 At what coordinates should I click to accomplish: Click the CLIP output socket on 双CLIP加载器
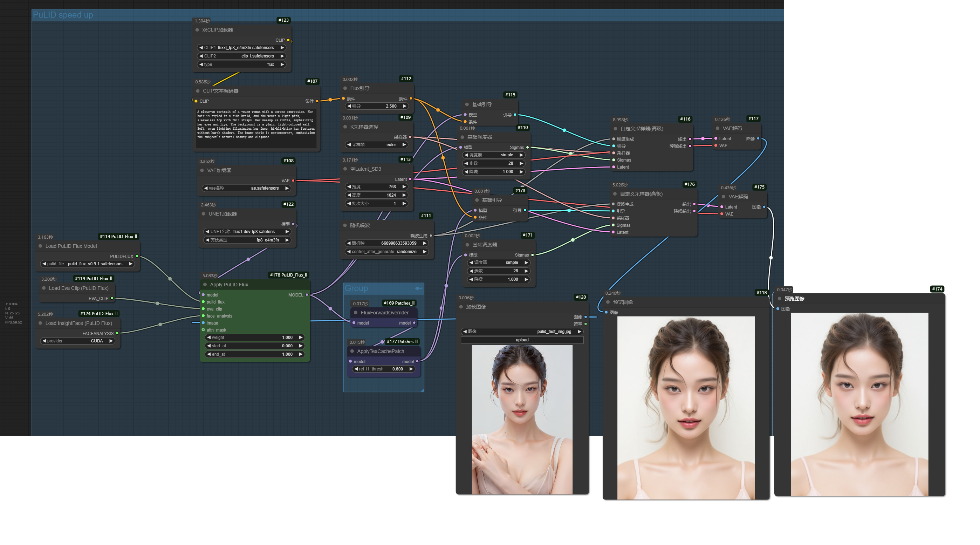pos(288,40)
